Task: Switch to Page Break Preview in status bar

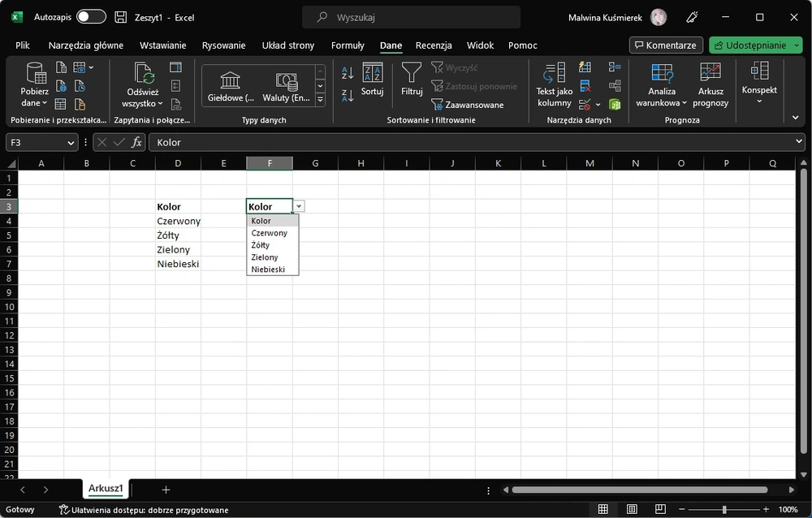Action: [x=660, y=510]
